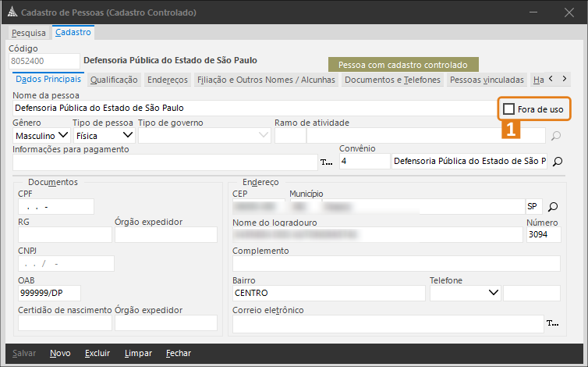Click the CNPJ input field
The width and height of the screenshot is (588, 367).
point(66,264)
